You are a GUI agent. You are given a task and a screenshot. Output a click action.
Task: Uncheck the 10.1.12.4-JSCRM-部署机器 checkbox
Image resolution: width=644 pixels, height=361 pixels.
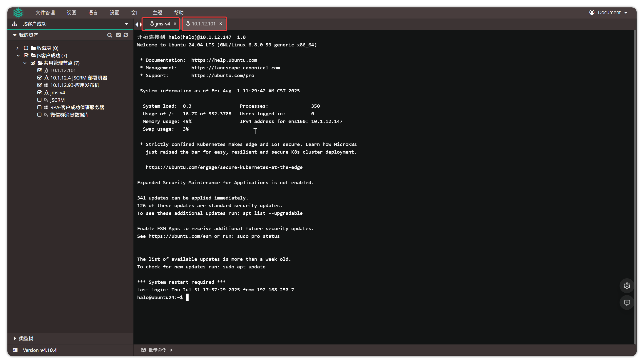tap(39, 78)
